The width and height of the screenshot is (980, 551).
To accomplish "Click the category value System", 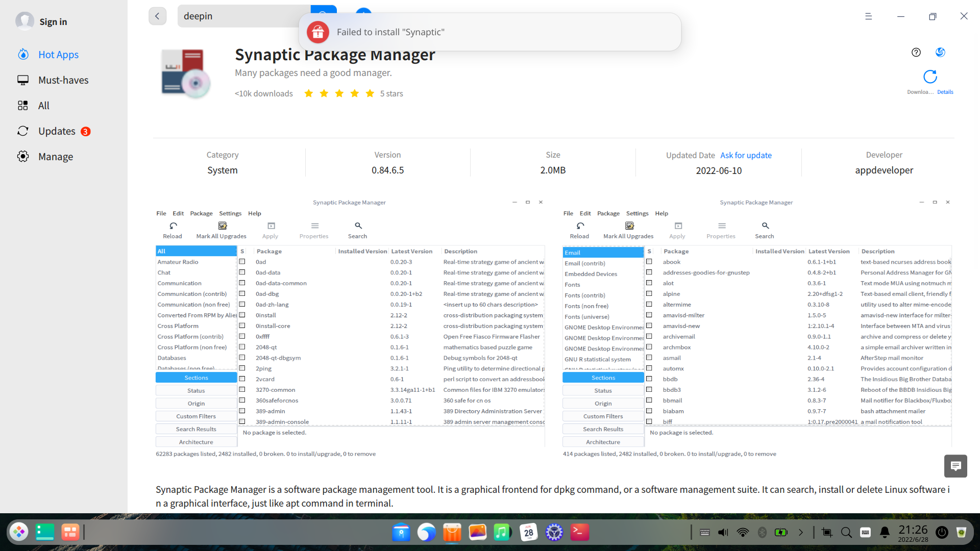I will [222, 170].
